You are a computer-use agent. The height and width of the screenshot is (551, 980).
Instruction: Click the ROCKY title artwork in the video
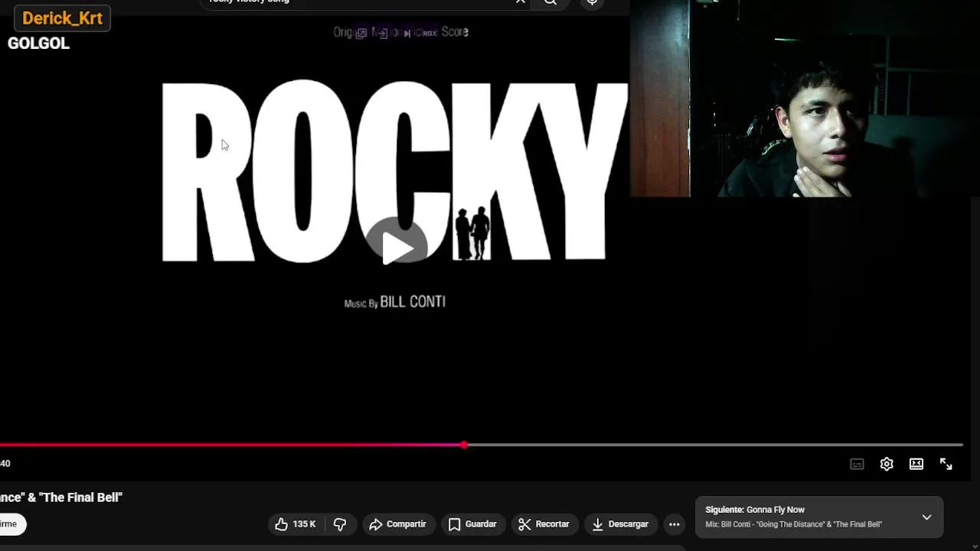[394, 171]
